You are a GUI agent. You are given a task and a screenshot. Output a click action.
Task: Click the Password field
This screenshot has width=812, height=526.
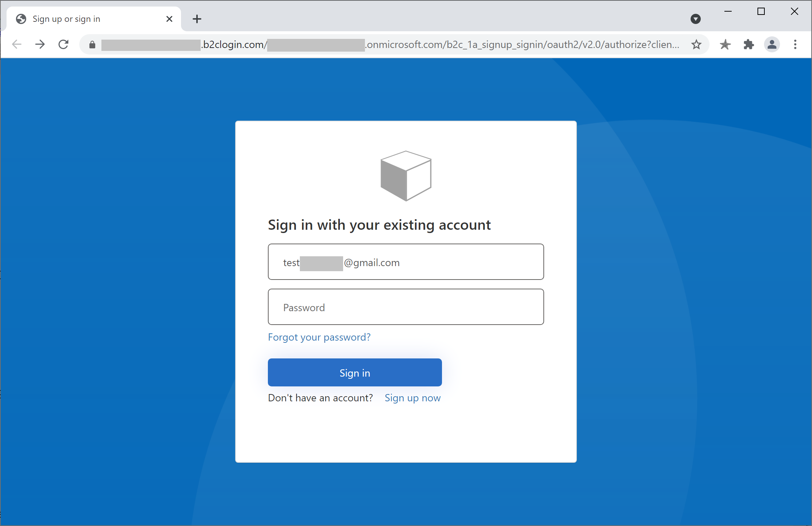406,307
